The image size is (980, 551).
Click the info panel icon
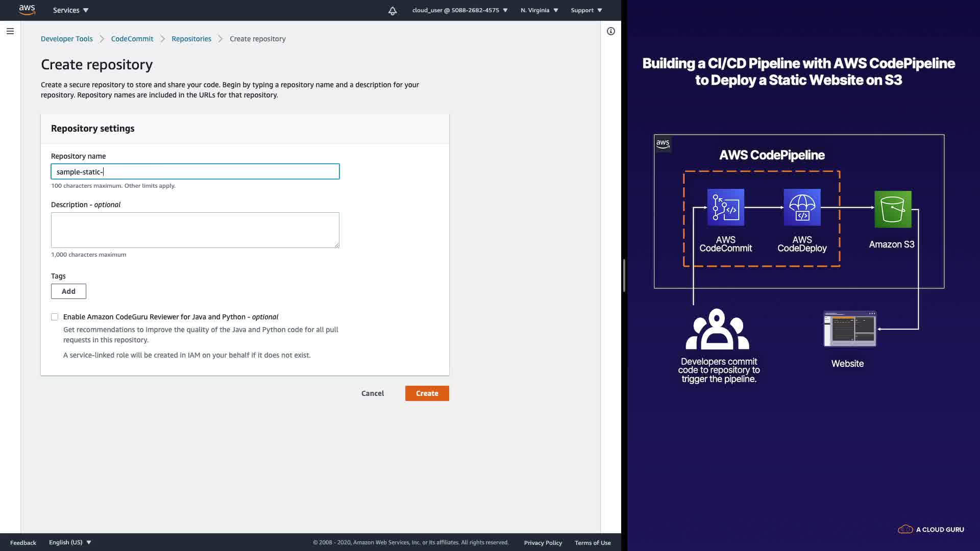[610, 31]
